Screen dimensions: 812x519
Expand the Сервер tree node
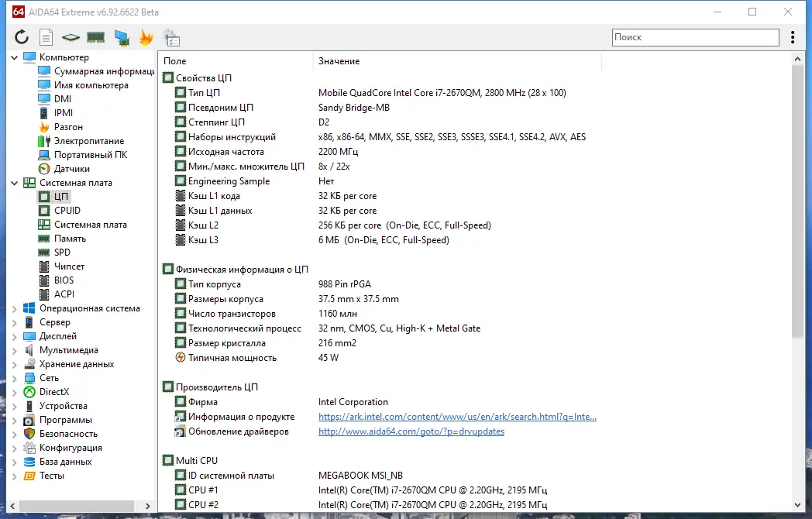tap(15, 323)
